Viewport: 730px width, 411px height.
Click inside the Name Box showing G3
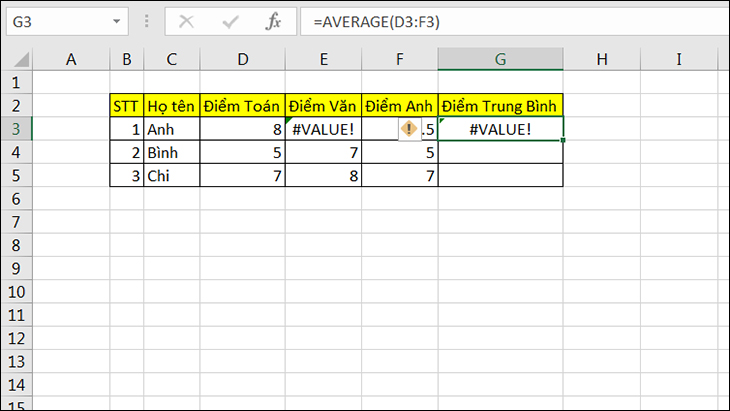coord(59,21)
